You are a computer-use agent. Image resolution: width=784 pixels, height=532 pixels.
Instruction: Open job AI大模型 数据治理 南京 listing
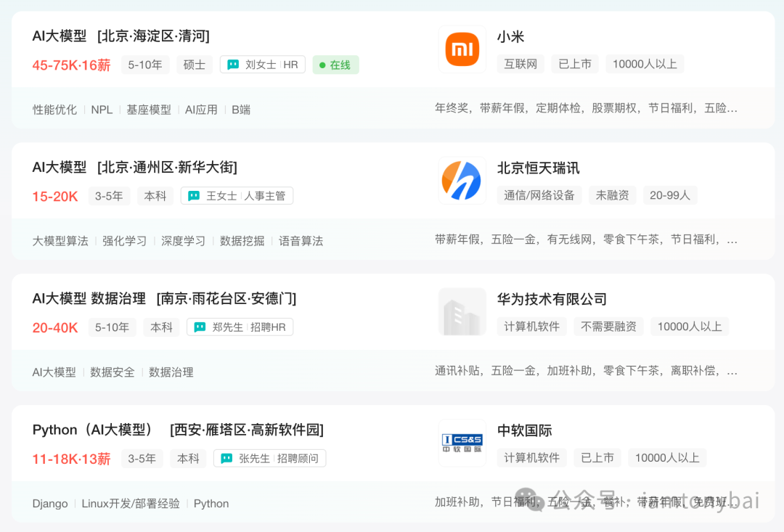pos(165,298)
